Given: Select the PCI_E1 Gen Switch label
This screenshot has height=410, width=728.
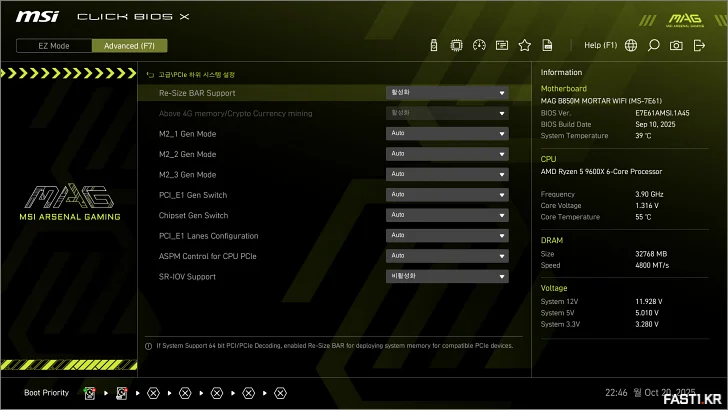Looking at the screenshot, I should 193,195.
